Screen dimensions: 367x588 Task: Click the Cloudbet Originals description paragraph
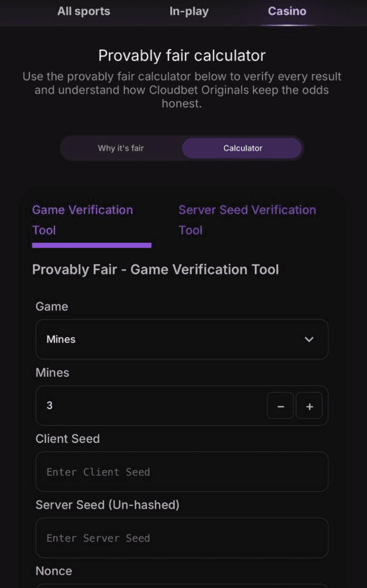pyautogui.click(x=182, y=90)
